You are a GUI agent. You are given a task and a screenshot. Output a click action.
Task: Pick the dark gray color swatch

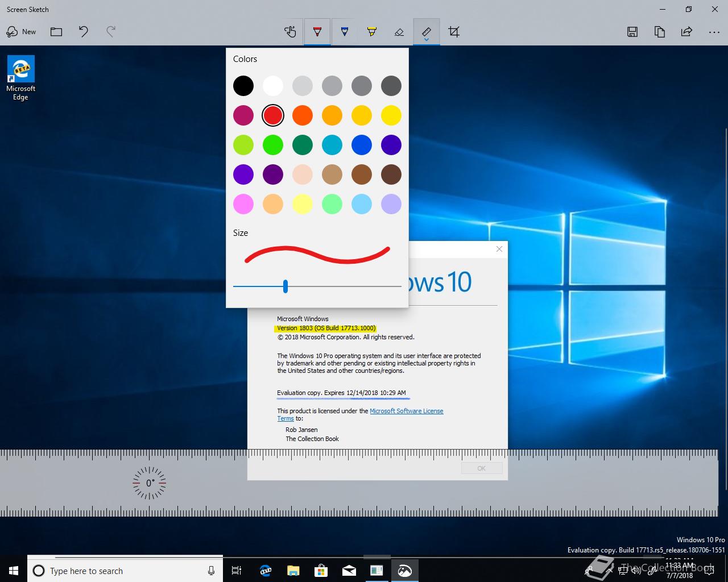coord(391,86)
